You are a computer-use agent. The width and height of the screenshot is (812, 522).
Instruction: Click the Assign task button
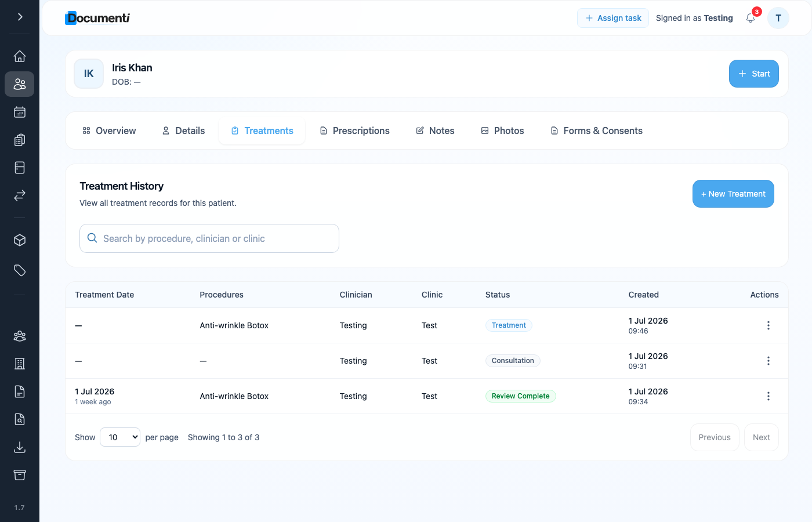[613, 18]
